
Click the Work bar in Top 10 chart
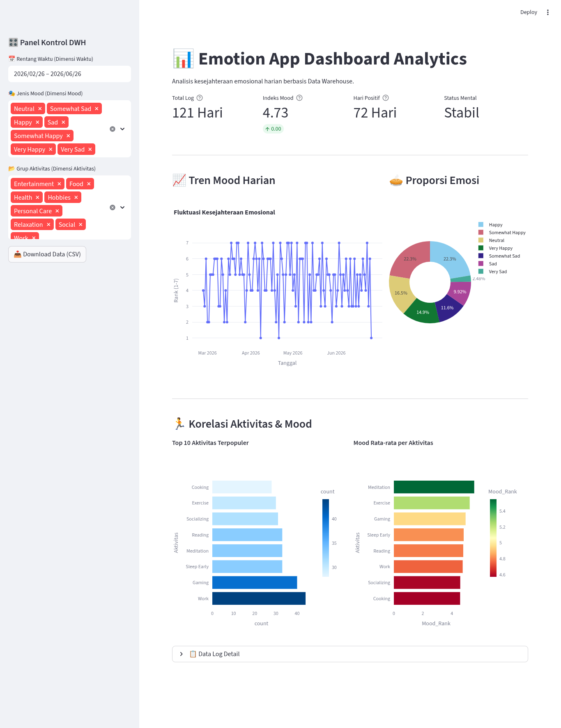click(x=259, y=599)
